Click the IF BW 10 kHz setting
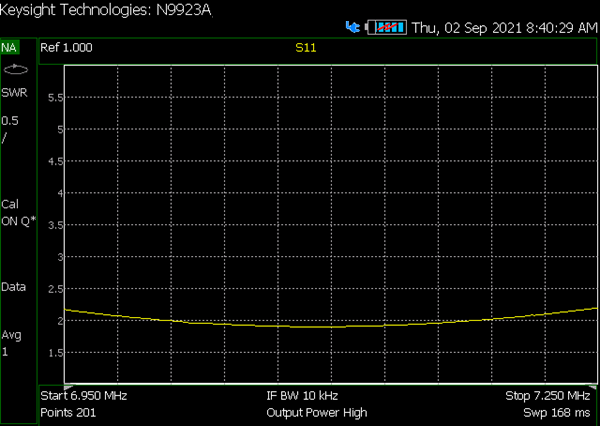Screen dimensions: 600x426 (302, 395)
